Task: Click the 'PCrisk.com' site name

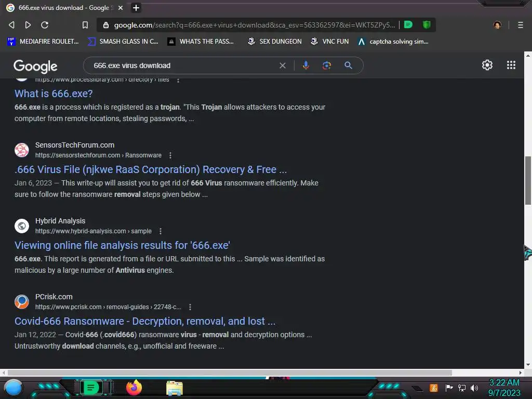Action: coord(54,297)
